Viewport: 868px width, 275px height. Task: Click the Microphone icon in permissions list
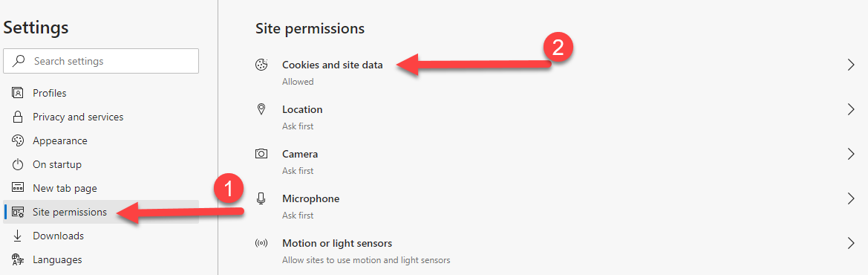(x=261, y=198)
